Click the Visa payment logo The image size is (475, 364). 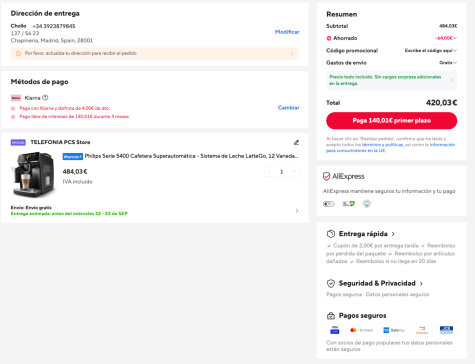(x=334, y=330)
